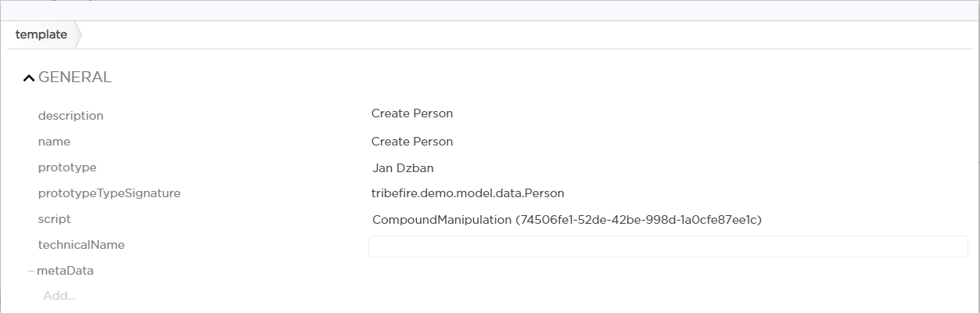Click the GENERAL section heading text
This screenshot has width=980, height=313.
pos(75,77)
